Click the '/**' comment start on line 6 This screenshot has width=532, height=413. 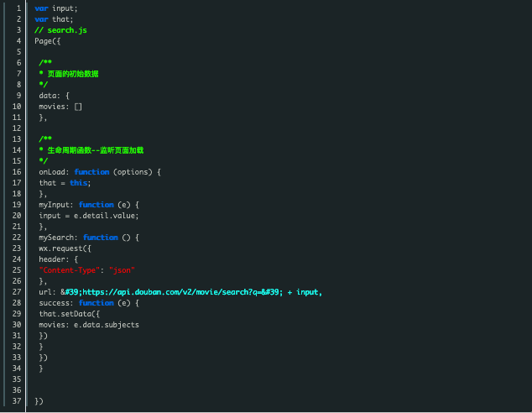pos(45,63)
